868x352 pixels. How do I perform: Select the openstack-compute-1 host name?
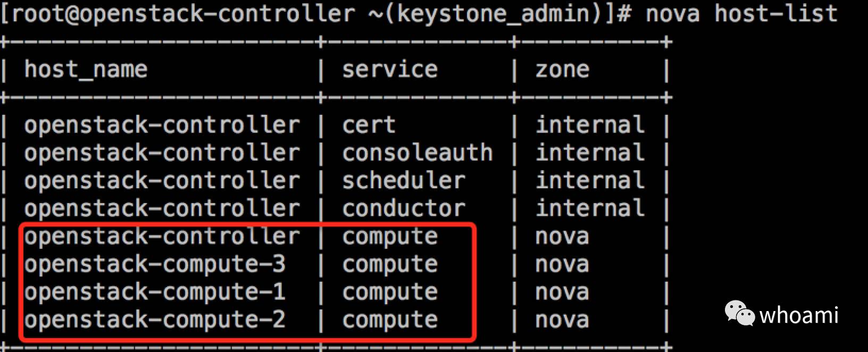pos(155,292)
